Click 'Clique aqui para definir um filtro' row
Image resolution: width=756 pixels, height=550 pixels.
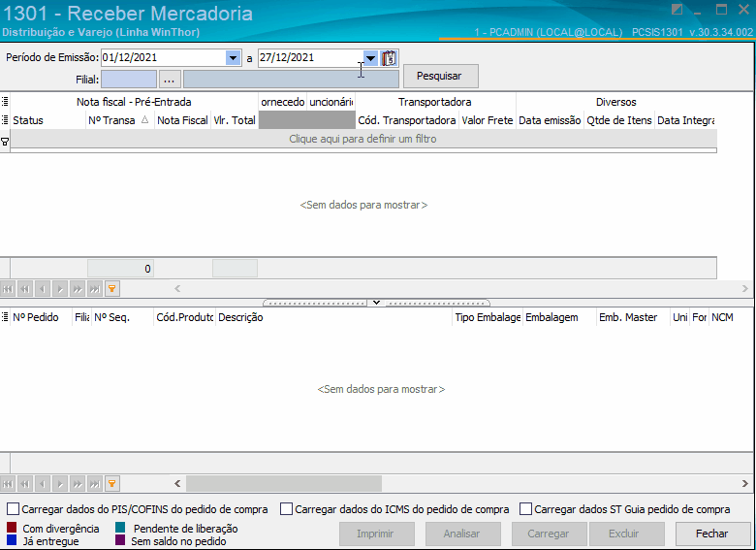pos(363,139)
